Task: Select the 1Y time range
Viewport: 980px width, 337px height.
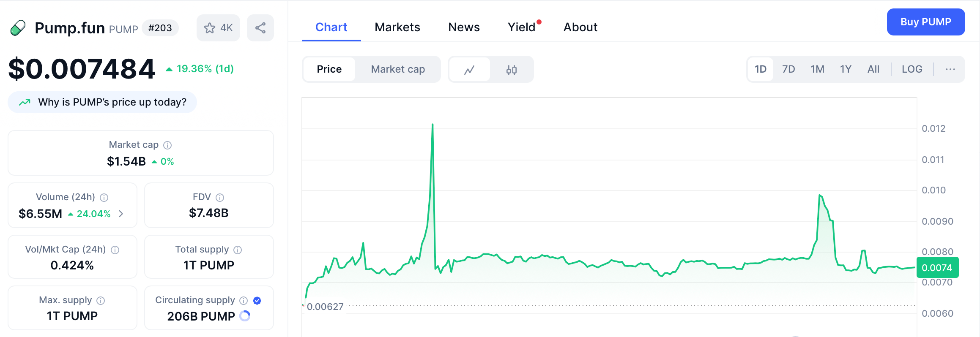Action: click(x=846, y=69)
